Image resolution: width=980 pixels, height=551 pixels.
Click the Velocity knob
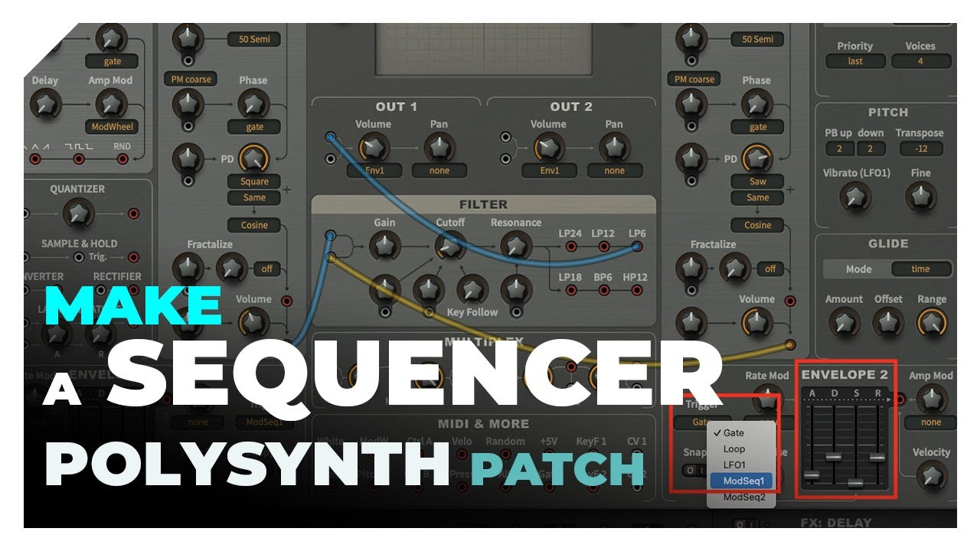click(931, 476)
